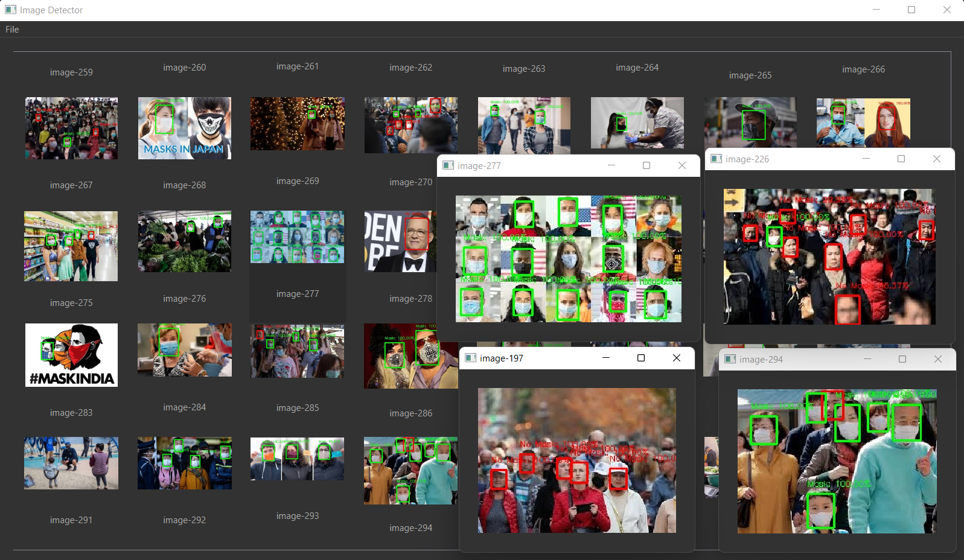This screenshot has width=964, height=560.
Task: Click the image-277 label in the grid
Action: tap(298, 294)
